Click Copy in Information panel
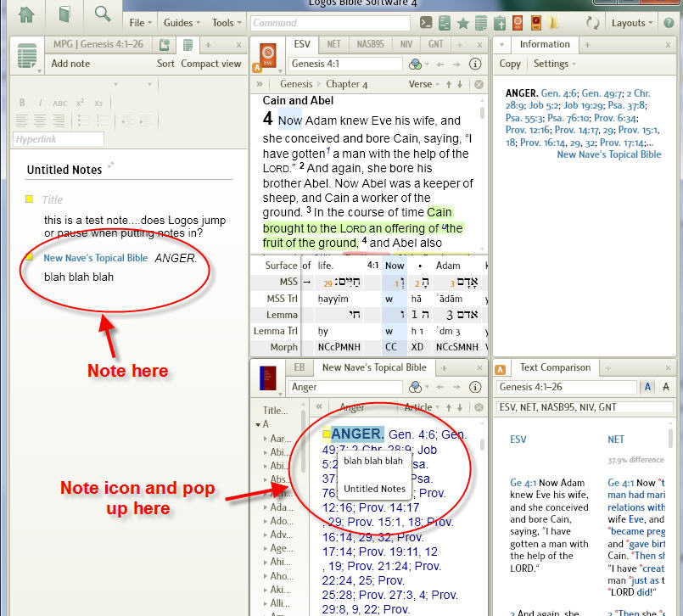683x616 pixels. [x=510, y=64]
